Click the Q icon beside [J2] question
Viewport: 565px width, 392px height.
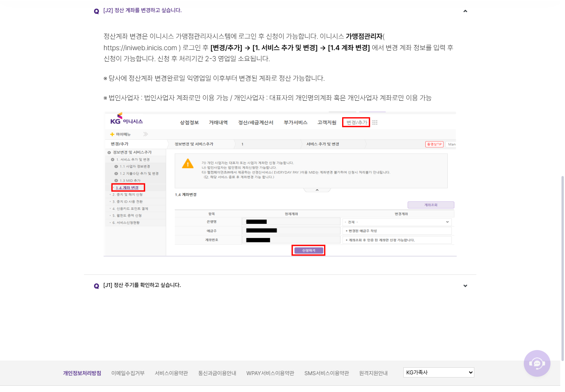pyautogui.click(x=97, y=11)
